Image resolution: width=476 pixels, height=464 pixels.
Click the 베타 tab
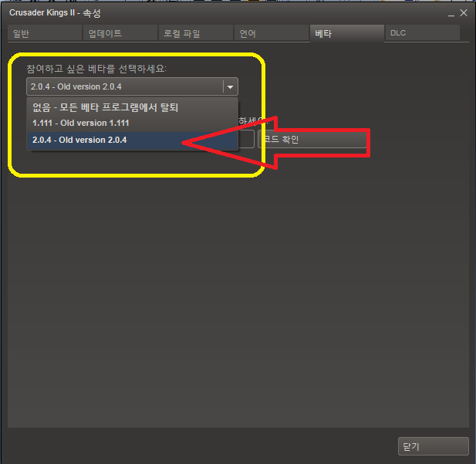(x=347, y=33)
